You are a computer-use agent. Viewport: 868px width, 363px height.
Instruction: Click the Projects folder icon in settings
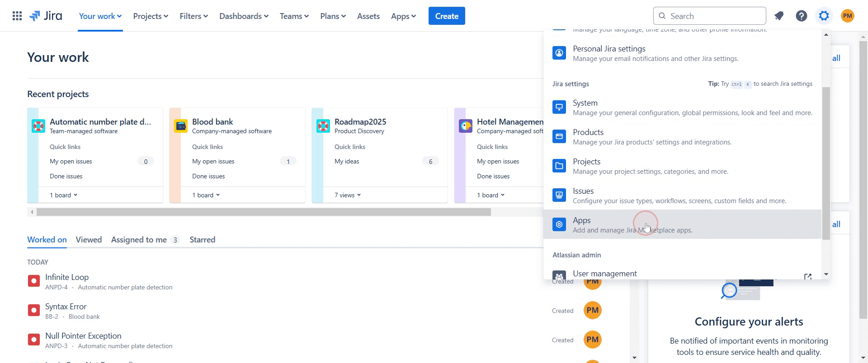559,166
